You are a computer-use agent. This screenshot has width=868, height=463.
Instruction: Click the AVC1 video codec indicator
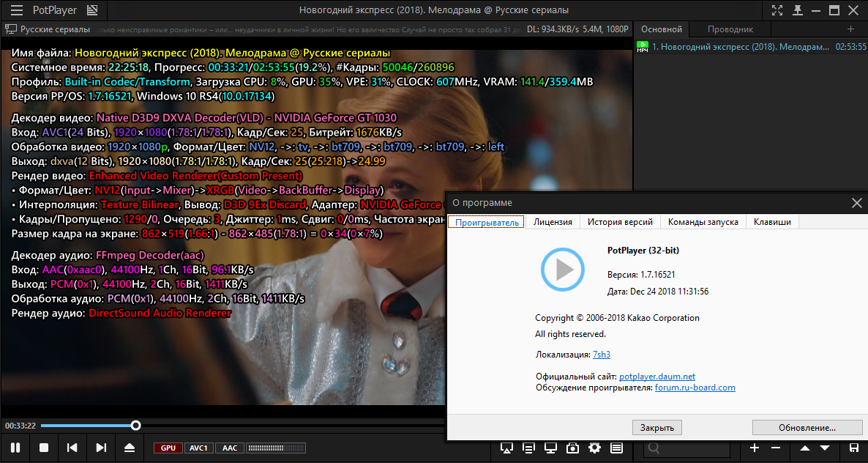pyautogui.click(x=199, y=448)
